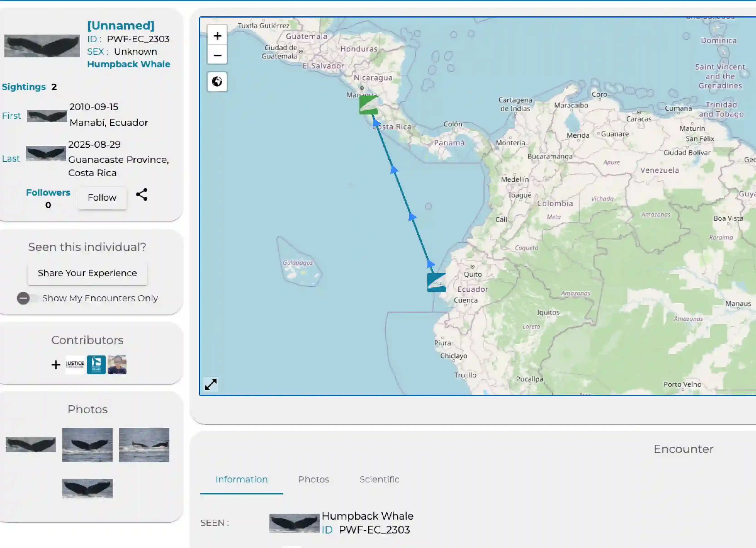This screenshot has height=548, width=756.
Task: Open the Justice for Nature contributor logo
Action: [x=75, y=365]
